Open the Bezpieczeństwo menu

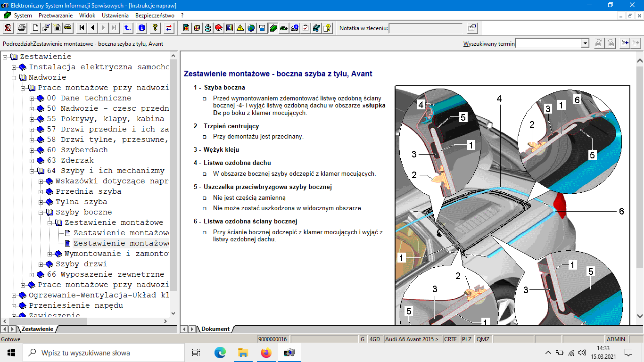155,15
